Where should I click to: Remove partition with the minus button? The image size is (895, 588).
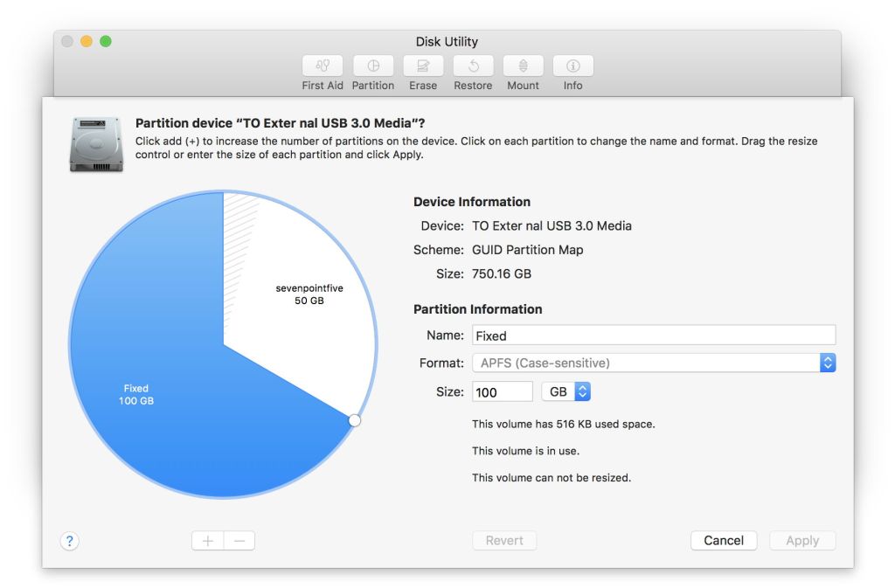tap(239, 541)
